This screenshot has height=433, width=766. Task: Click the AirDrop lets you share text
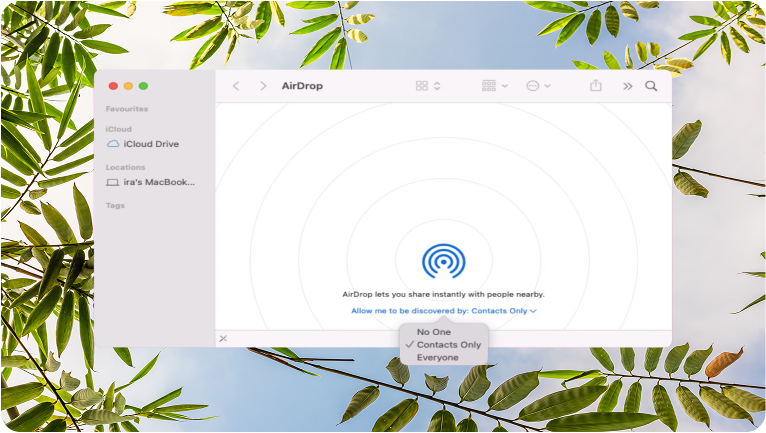(x=444, y=294)
